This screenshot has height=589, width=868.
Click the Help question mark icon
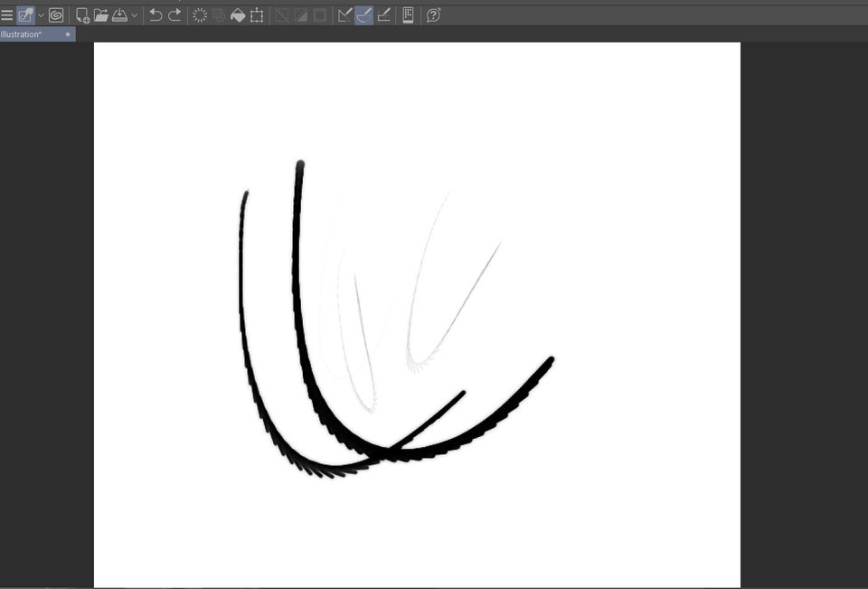[433, 14]
